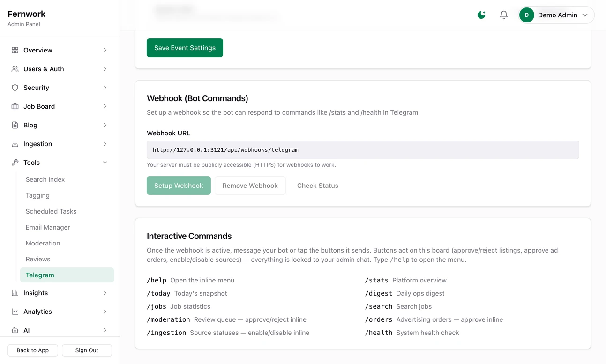Go to Scheduled Tasks
The height and width of the screenshot is (364, 606).
[x=67, y=211]
